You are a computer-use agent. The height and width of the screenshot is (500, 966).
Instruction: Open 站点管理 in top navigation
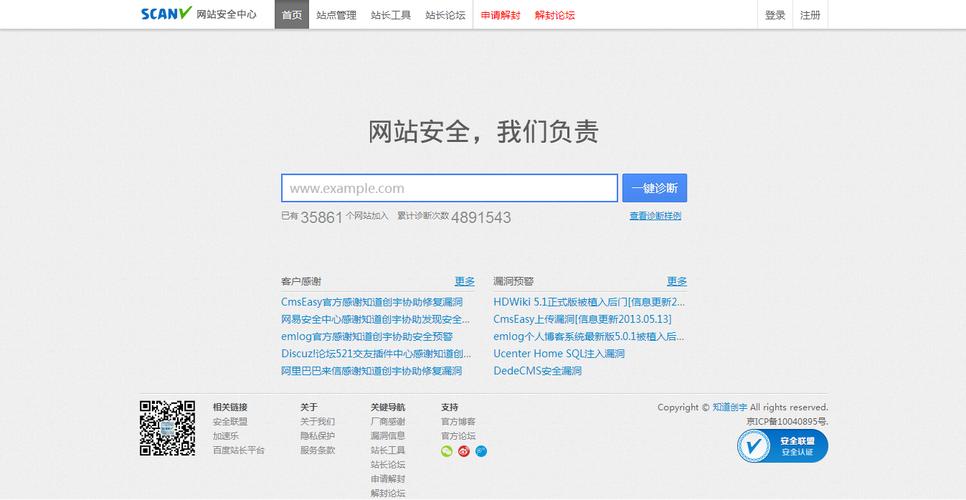pyautogui.click(x=336, y=15)
